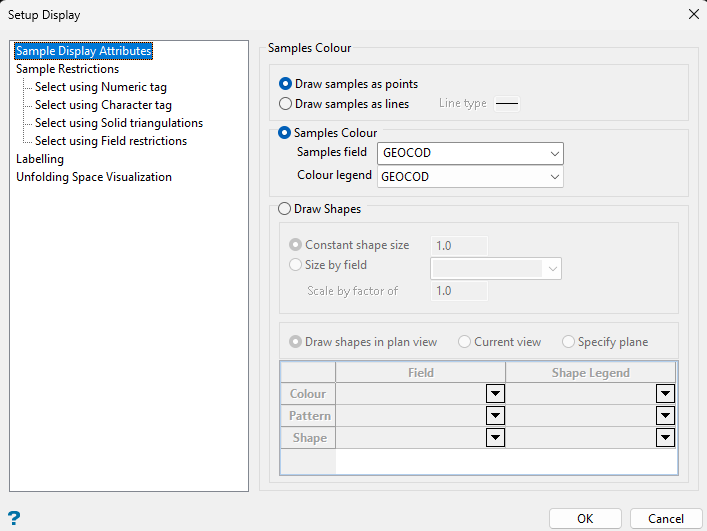Dismiss dialog with Cancel button

pyautogui.click(x=666, y=518)
